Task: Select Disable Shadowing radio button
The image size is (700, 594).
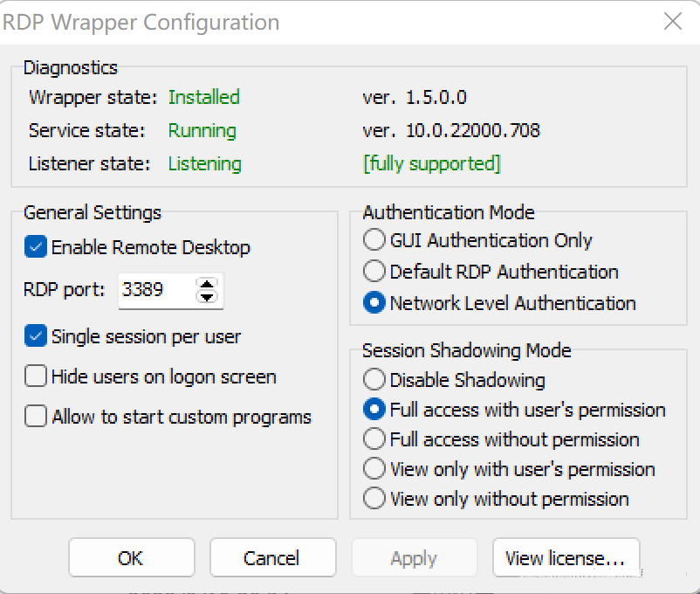Action: point(374,380)
